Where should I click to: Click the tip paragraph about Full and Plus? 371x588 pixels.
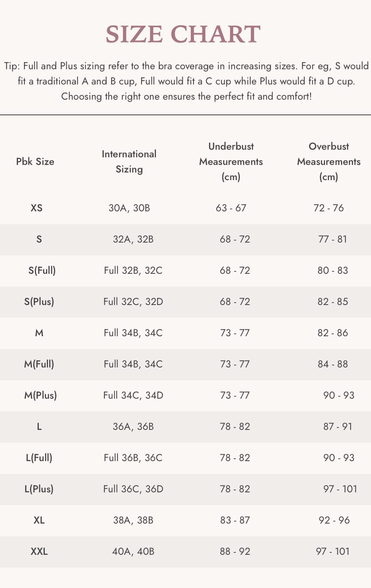(186, 81)
